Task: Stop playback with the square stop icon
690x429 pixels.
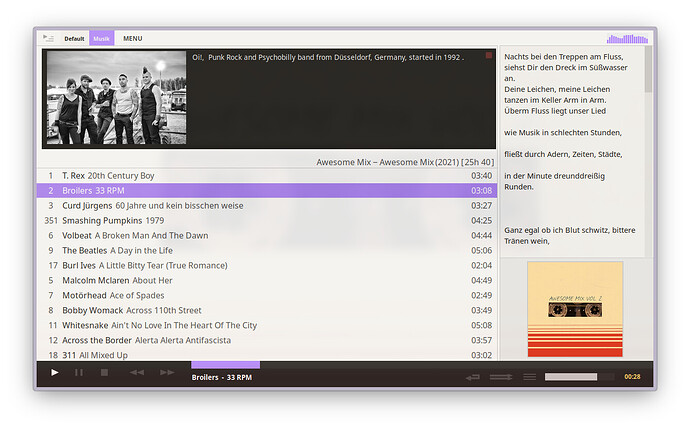Action: pyautogui.click(x=104, y=373)
